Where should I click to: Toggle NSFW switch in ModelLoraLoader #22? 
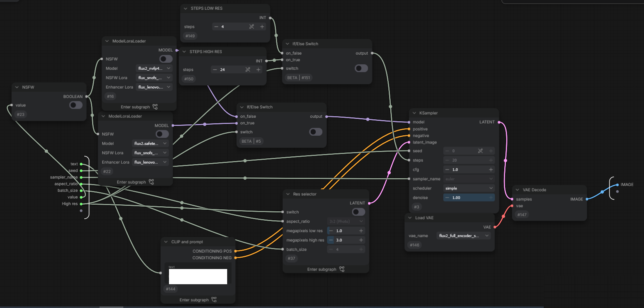point(162,134)
